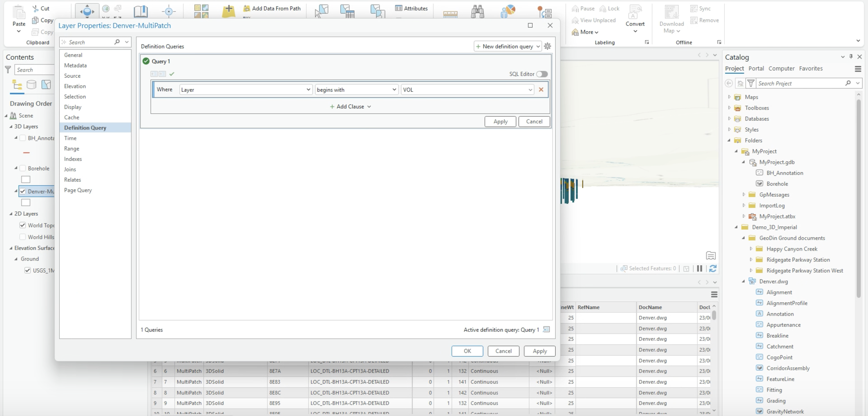
Task: Check the World Hillshade layer box
Action: click(23, 237)
